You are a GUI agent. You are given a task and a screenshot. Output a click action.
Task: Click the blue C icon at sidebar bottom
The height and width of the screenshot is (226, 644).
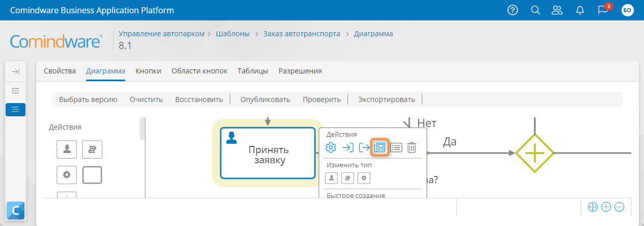click(15, 210)
